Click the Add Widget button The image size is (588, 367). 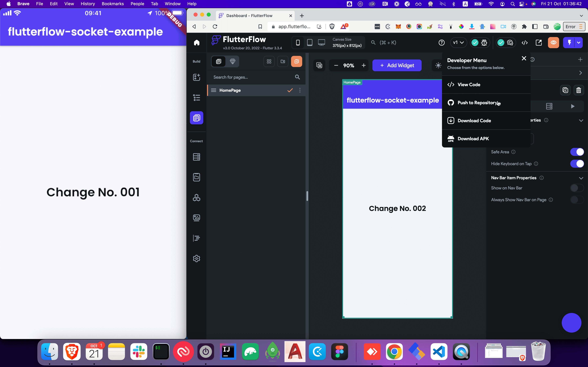[397, 65]
